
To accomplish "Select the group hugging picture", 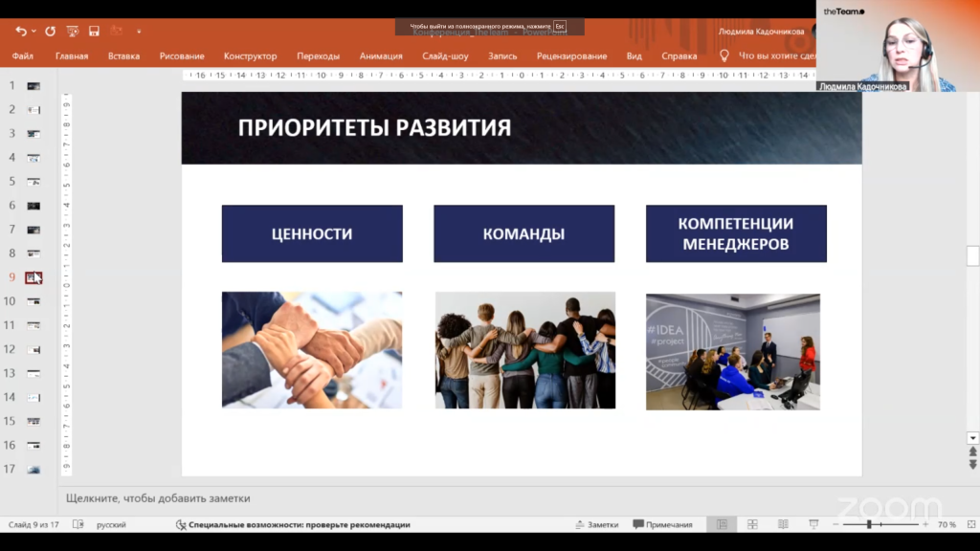I will pyautogui.click(x=525, y=350).
